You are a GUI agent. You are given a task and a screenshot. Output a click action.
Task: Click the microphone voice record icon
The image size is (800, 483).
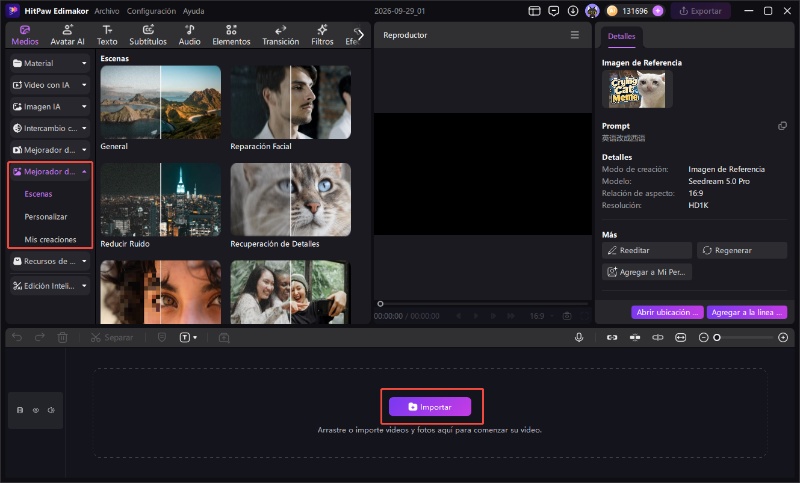point(579,337)
